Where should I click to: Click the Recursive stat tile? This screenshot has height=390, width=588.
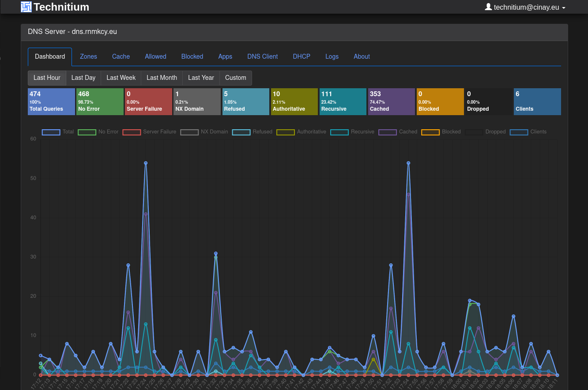click(x=343, y=101)
